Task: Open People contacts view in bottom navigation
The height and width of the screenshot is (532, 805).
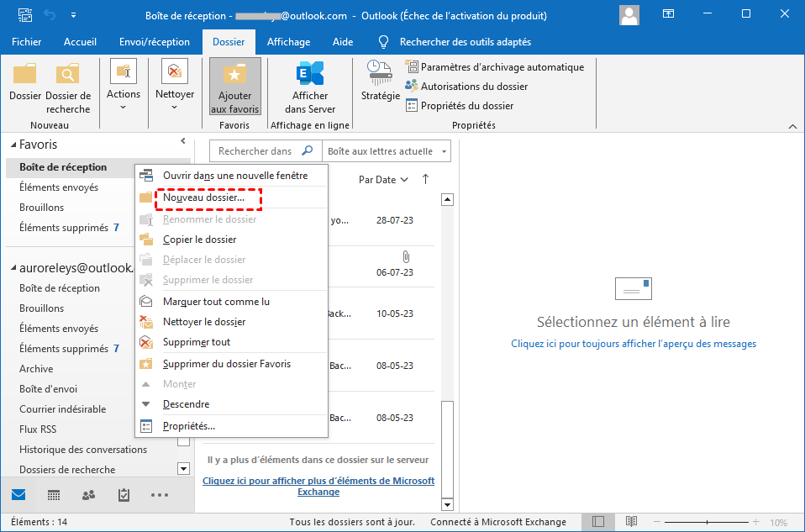Action: (88, 496)
